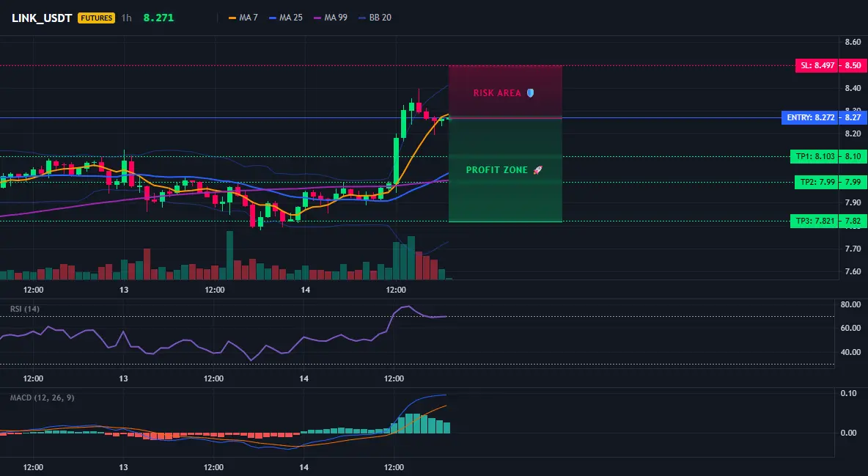
Task: Click date 13 on RSI time axis
Action: (123, 378)
